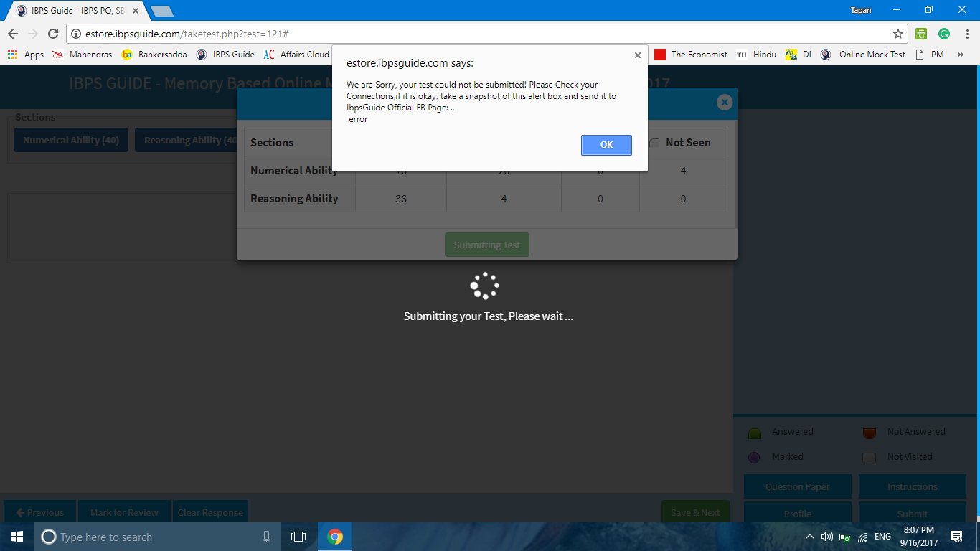The image size is (980, 551).
Task: Click the Submitting Test button
Action: [487, 245]
